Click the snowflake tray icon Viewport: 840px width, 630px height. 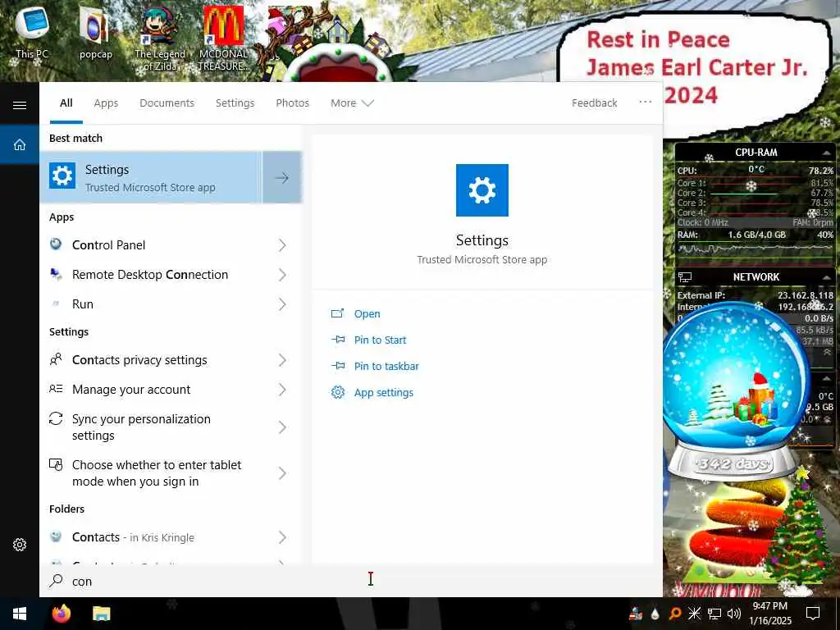coord(694,614)
